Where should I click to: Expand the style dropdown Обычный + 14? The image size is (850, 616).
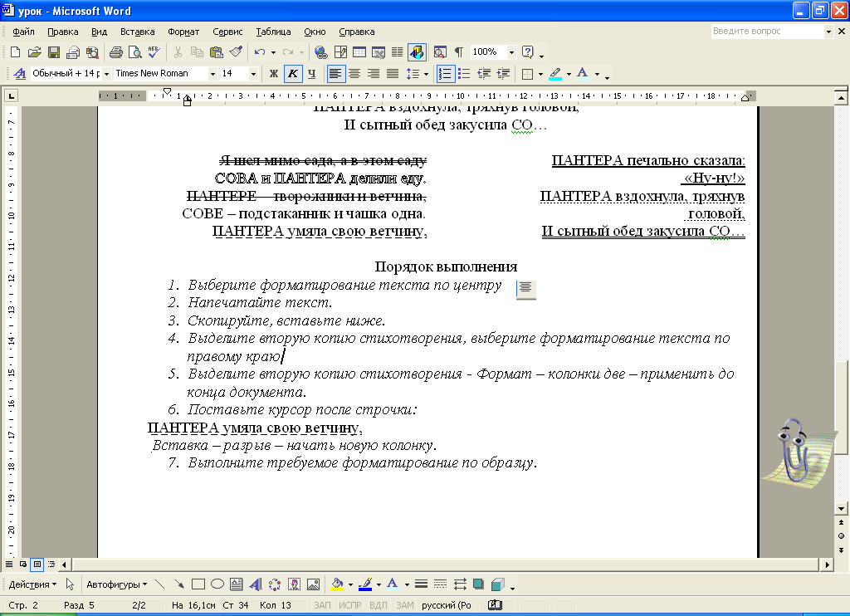coord(107,73)
